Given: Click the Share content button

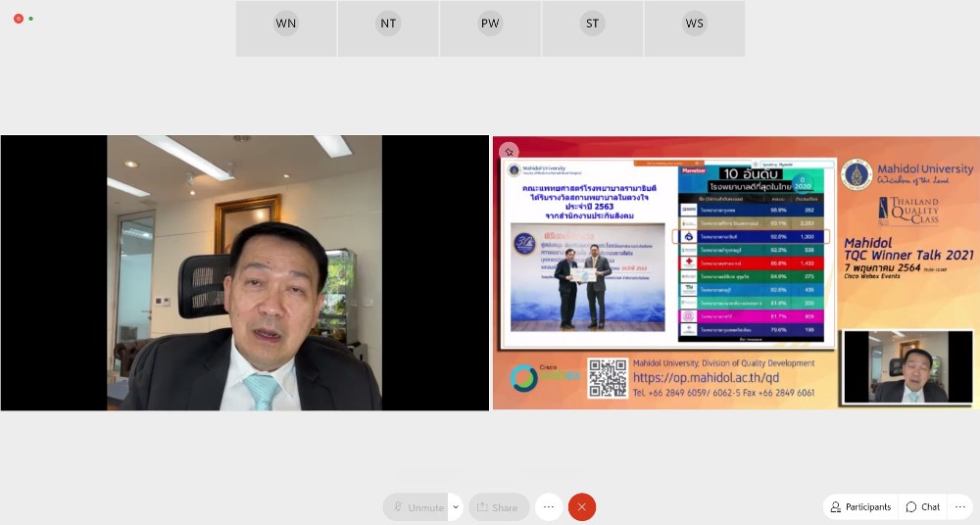Looking at the screenshot, I should tap(498, 507).
